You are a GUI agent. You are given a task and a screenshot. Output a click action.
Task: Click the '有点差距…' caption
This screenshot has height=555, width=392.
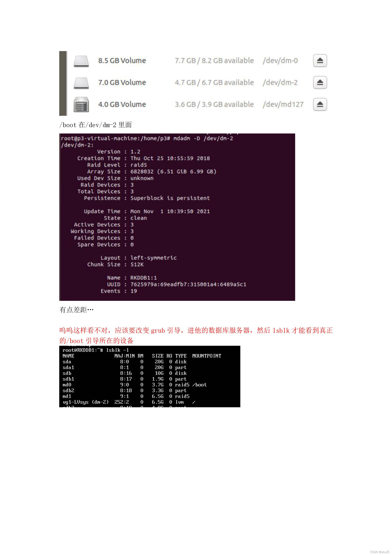(x=76, y=310)
